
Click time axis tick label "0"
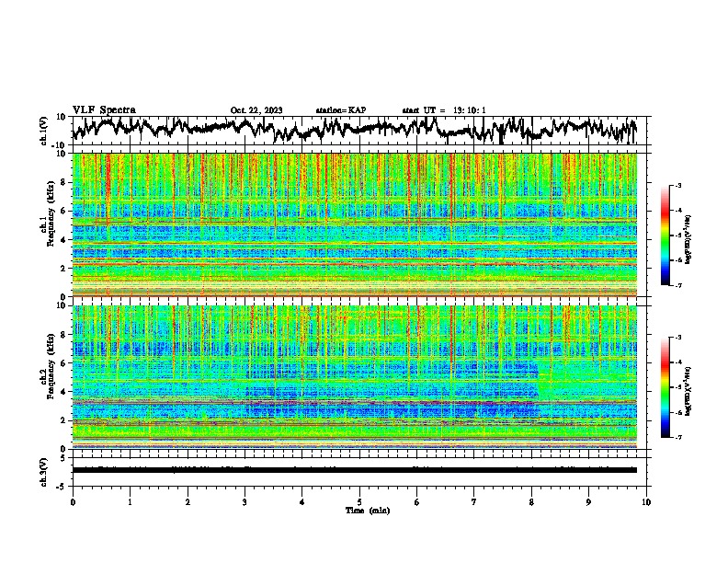[73, 502]
